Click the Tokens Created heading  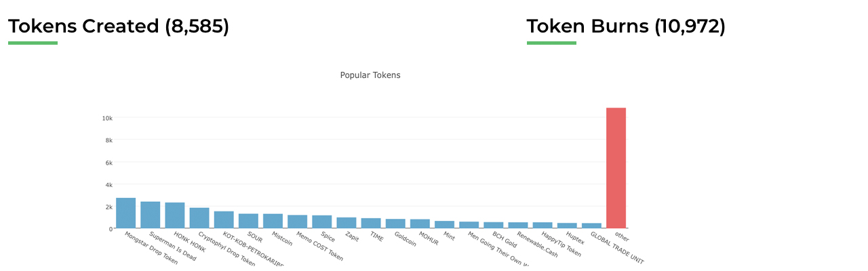(119, 26)
